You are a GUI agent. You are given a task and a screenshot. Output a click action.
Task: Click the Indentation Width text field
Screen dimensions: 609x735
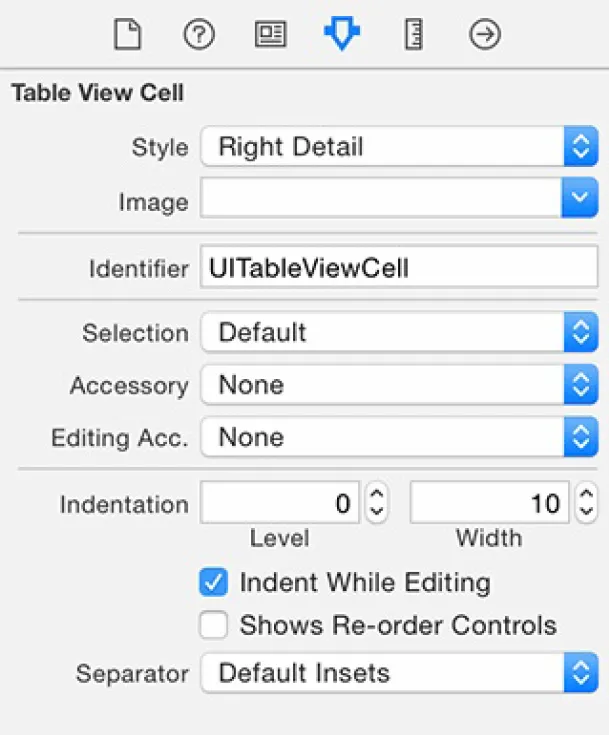[x=489, y=503]
